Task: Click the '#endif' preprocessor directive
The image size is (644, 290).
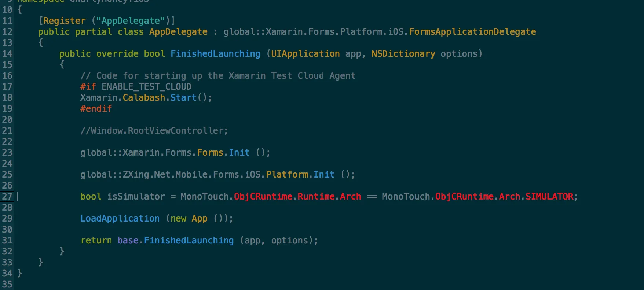Action: click(x=96, y=109)
